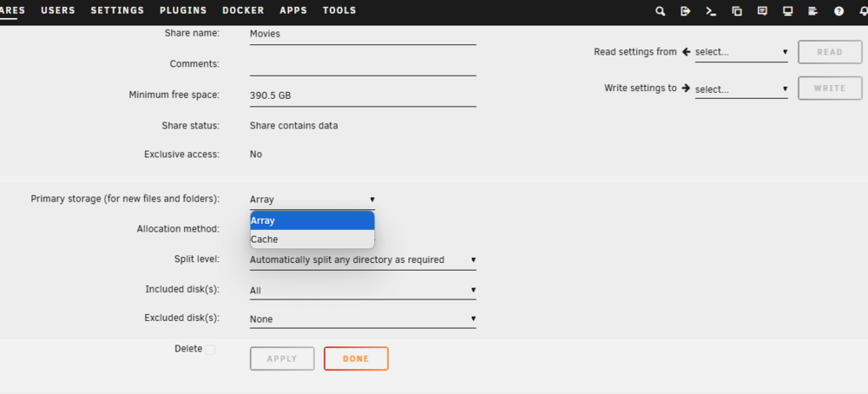The width and height of the screenshot is (868, 394).
Task: Go to the Settings menu
Action: tap(117, 10)
